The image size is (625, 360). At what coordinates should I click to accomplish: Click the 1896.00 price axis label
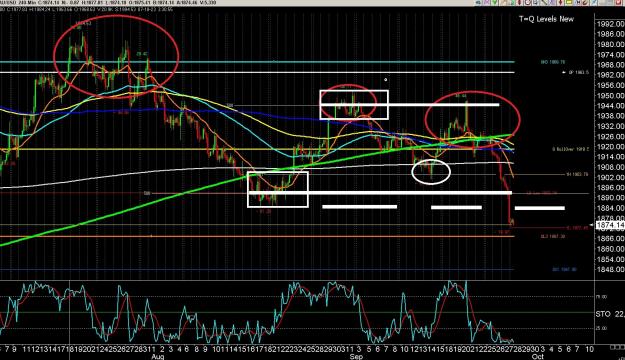click(x=610, y=188)
